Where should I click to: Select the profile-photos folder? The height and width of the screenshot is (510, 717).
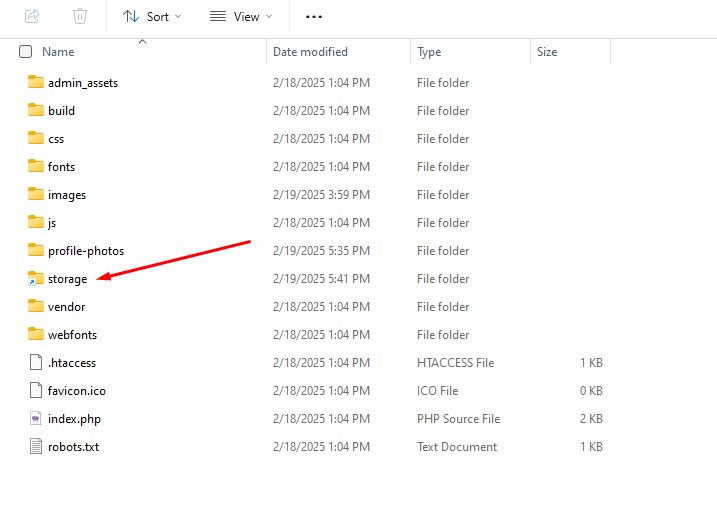point(85,251)
